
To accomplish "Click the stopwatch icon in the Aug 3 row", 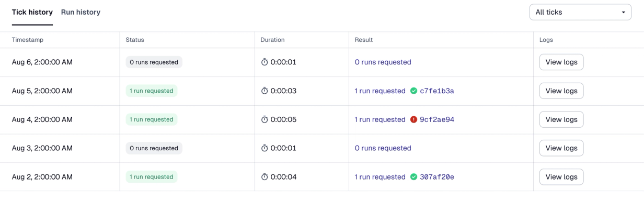I will pos(264,148).
